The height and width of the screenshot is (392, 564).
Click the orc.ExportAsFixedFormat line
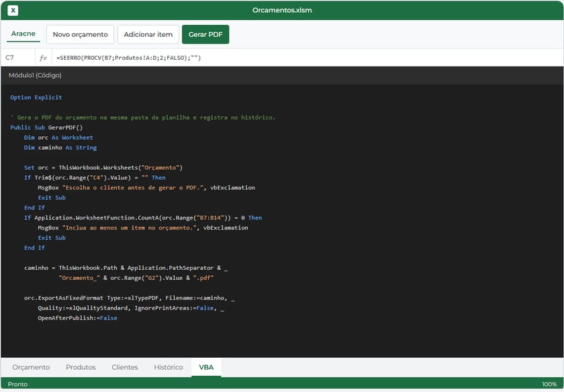130,298
